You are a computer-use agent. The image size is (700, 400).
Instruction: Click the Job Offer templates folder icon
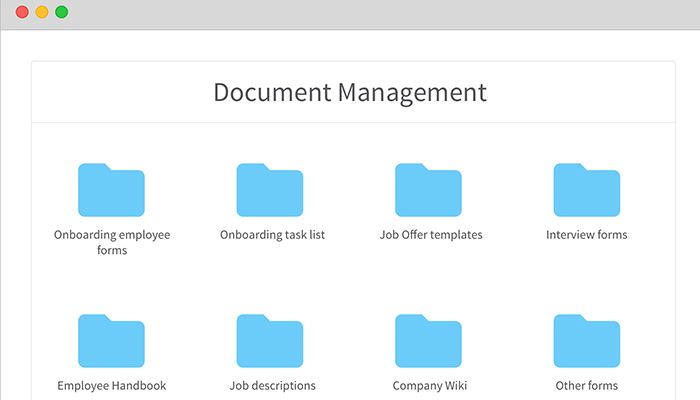coord(428,190)
